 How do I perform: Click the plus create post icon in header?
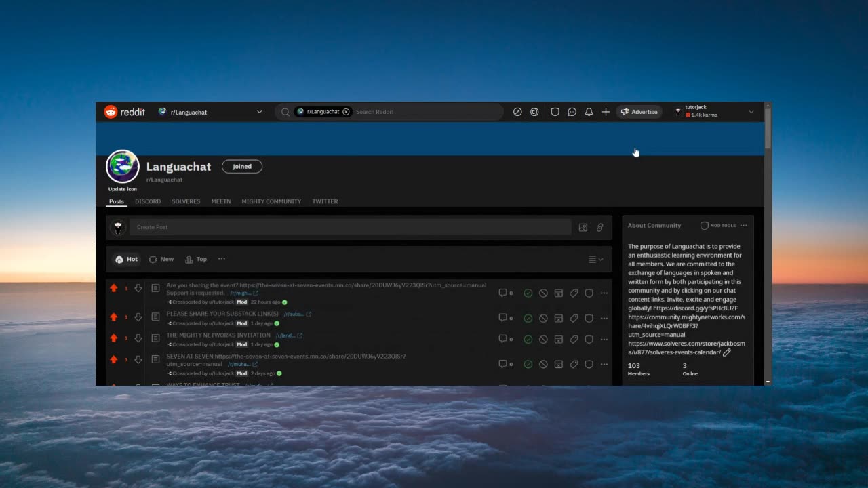point(606,112)
